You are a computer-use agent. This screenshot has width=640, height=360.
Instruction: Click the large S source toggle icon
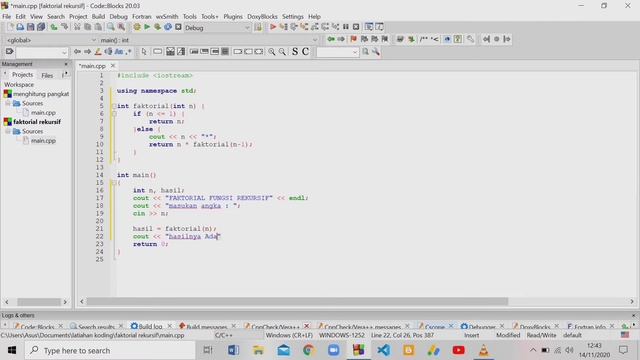(295, 52)
